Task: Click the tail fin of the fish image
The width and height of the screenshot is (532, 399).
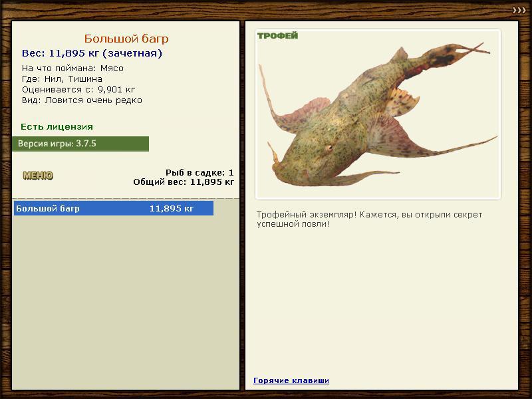Action: click(x=455, y=55)
